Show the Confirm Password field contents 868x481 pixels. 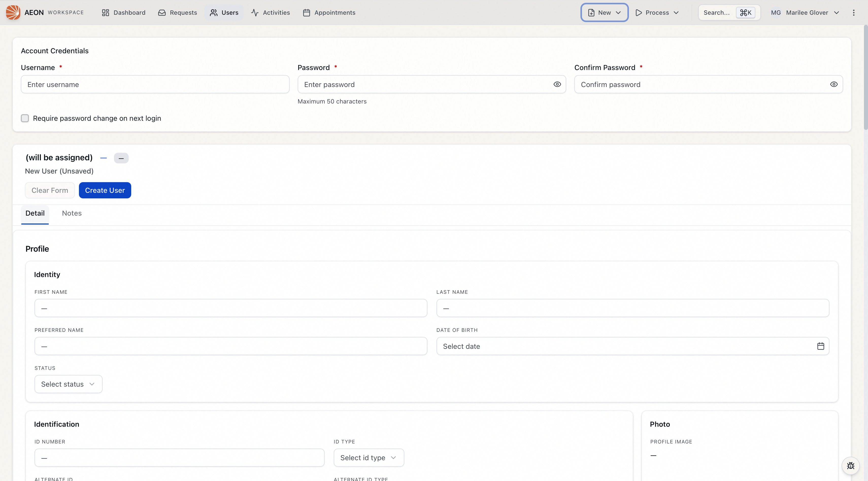(834, 84)
